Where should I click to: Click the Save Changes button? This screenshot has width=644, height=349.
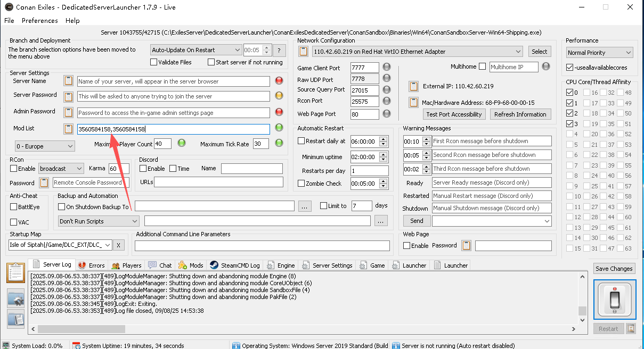pos(614,269)
